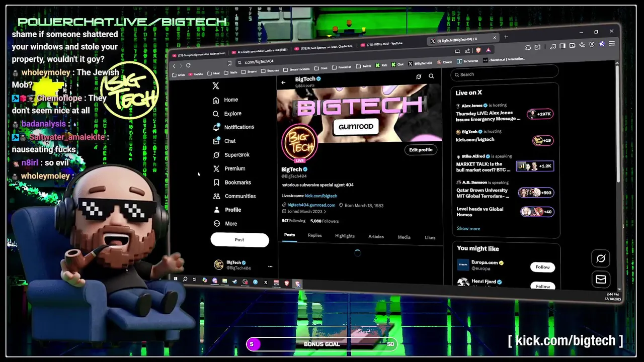
Task: Open Home in X sidebar
Action: (x=225, y=100)
